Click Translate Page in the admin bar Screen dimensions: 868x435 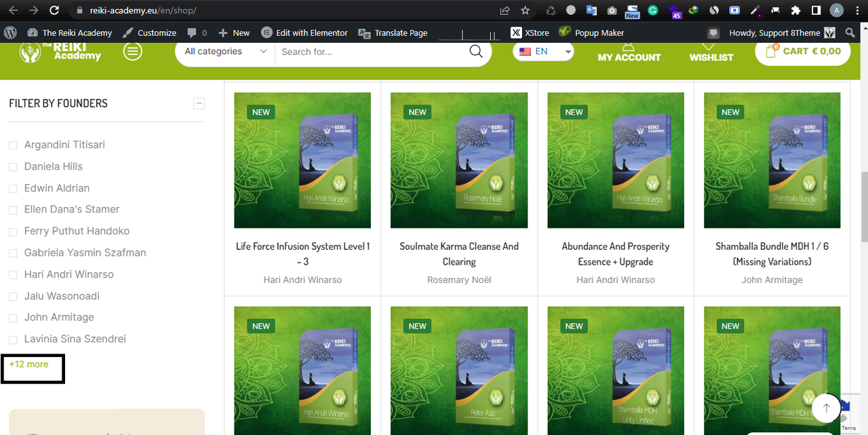point(392,33)
